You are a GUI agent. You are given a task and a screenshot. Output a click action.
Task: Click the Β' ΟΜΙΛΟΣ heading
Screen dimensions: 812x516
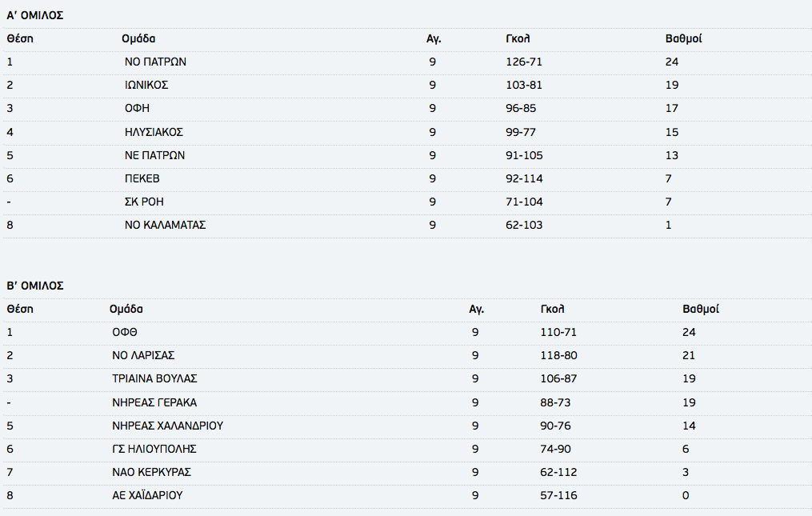34,286
